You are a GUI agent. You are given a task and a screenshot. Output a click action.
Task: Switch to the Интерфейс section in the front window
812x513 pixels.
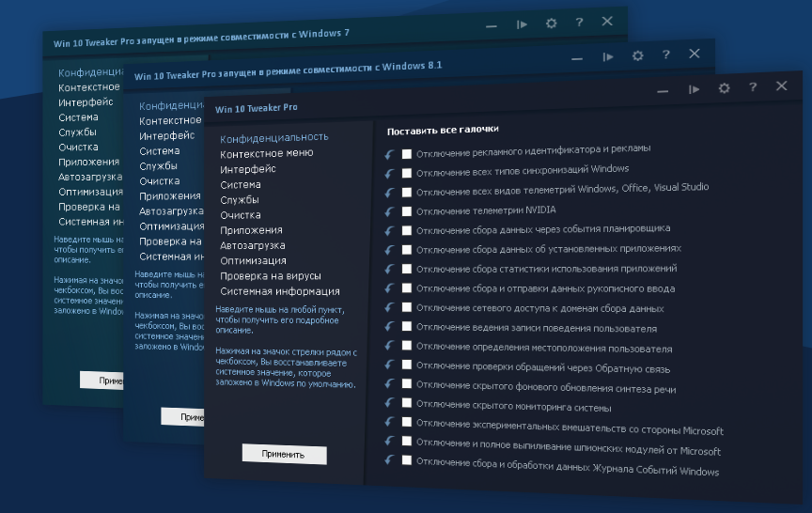pyautogui.click(x=248, y=169)
